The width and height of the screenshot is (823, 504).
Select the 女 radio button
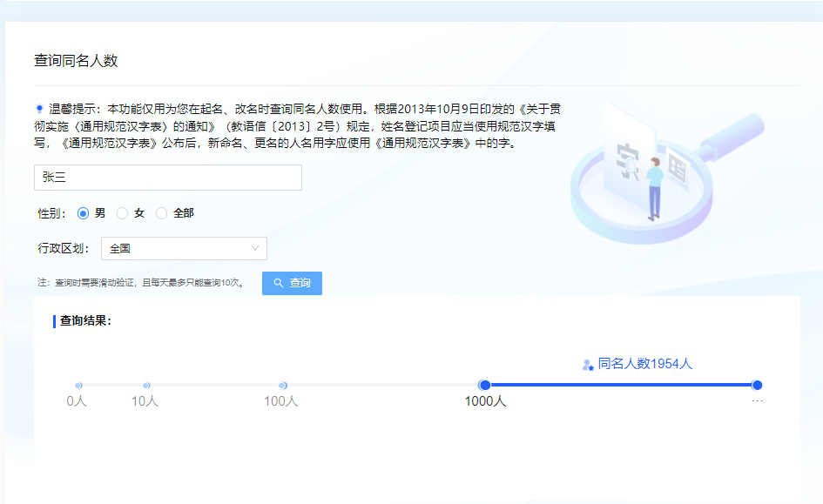123,213
